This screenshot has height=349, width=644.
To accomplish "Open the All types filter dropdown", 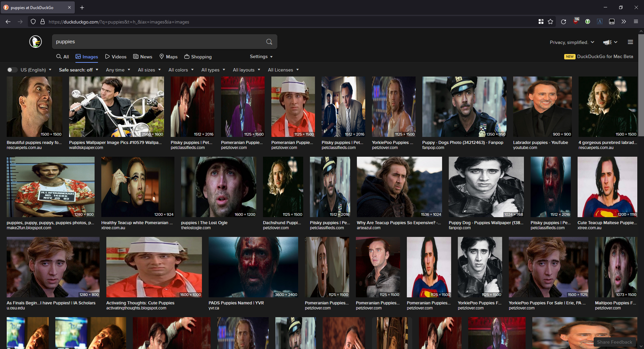I will (x=213, y=70).
